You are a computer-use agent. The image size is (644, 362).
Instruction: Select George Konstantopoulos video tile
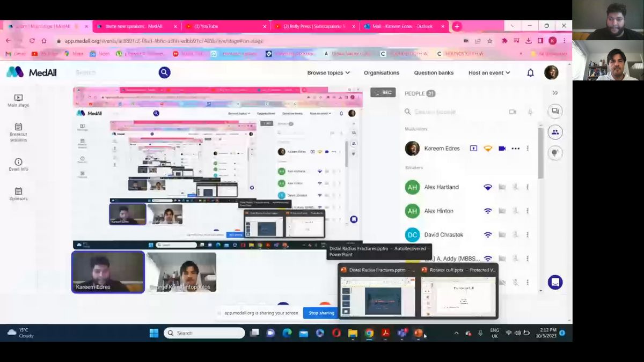tap(182, 272)
